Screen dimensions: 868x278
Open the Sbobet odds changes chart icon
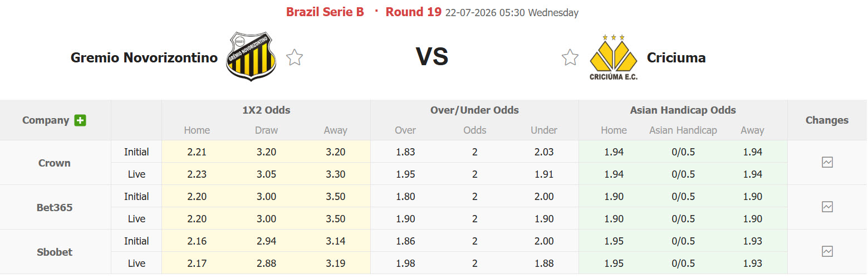827,251
